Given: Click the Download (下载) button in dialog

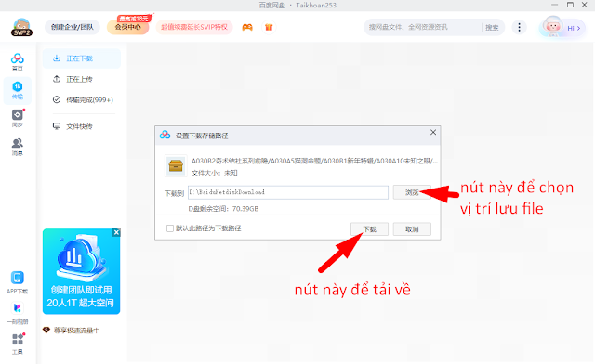Looking at the screenshot, I should (x=370, y=229).
